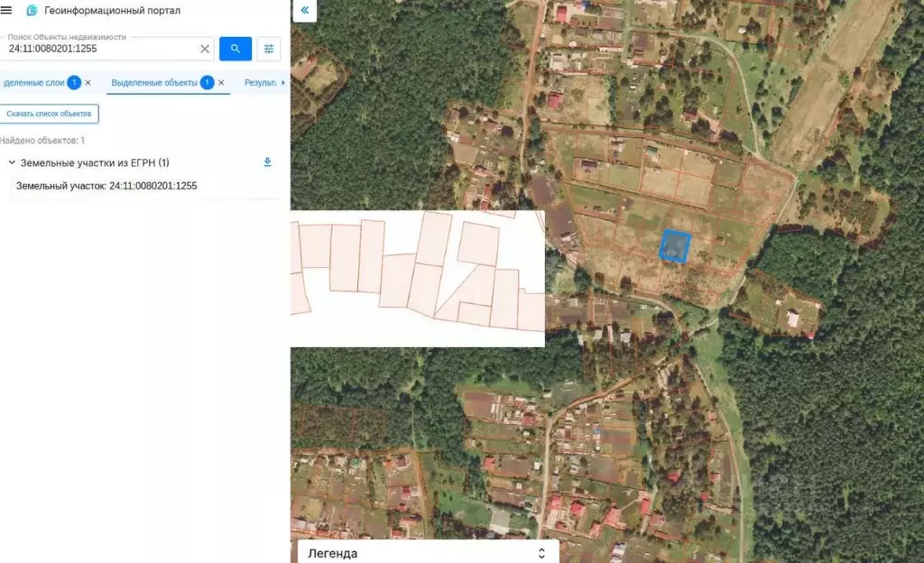Screen dimensions: 924x563
Task: Close the Выделенные слои tab
Action: [x=88, y=82]
